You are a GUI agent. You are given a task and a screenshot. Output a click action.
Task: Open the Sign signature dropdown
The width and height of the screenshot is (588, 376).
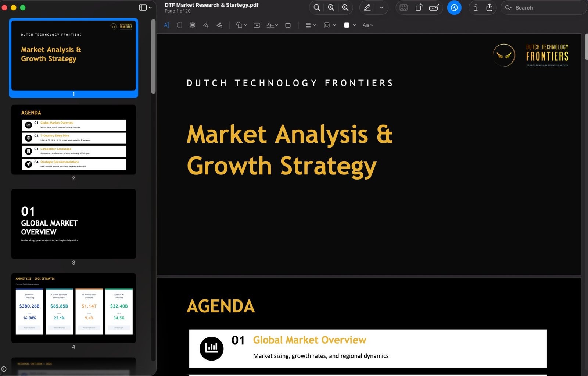pyautogui.click(x=272, y=25)
